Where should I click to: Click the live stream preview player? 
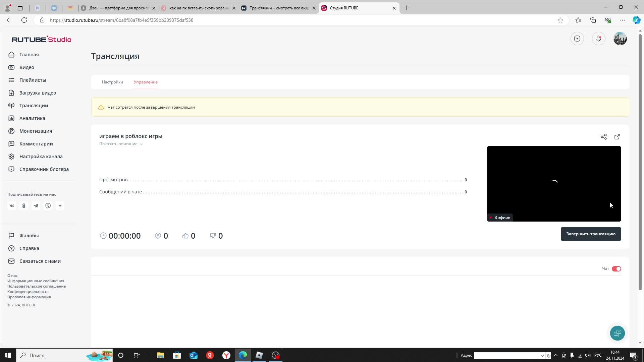(554, 184)
